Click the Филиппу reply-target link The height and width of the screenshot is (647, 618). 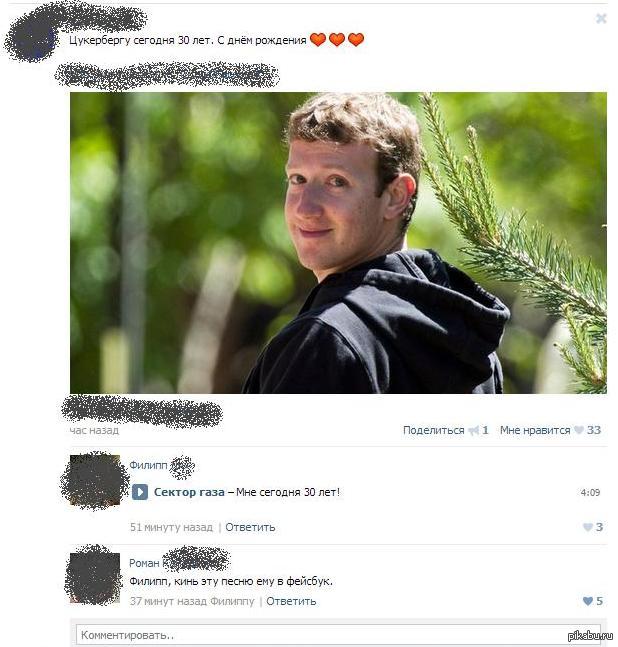232,601
